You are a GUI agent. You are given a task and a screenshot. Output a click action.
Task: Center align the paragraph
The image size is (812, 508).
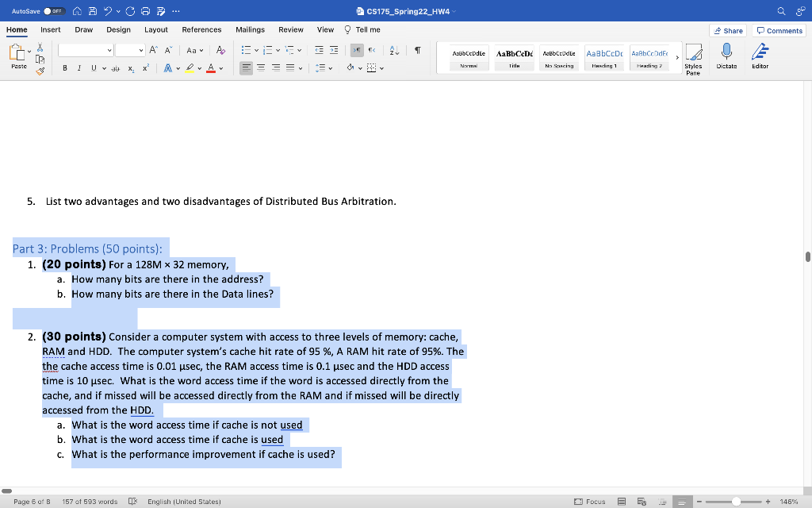[x=261, y=68]
